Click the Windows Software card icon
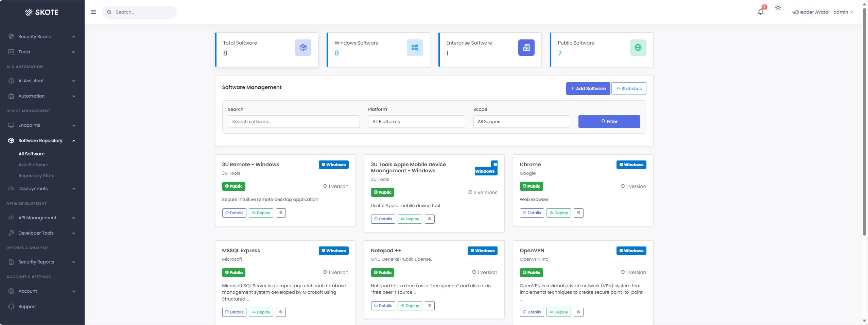Screen dimensions: 868x325 [415, 48]
